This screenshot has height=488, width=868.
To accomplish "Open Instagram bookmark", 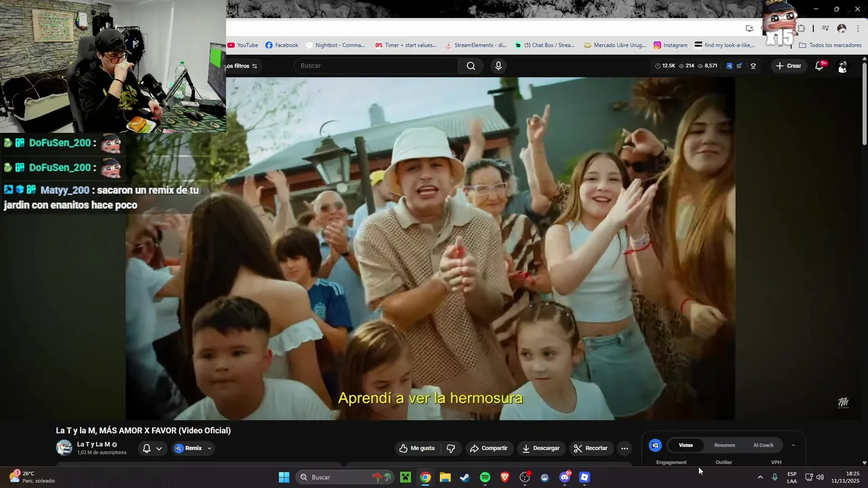I will click(x=671, y=45).
